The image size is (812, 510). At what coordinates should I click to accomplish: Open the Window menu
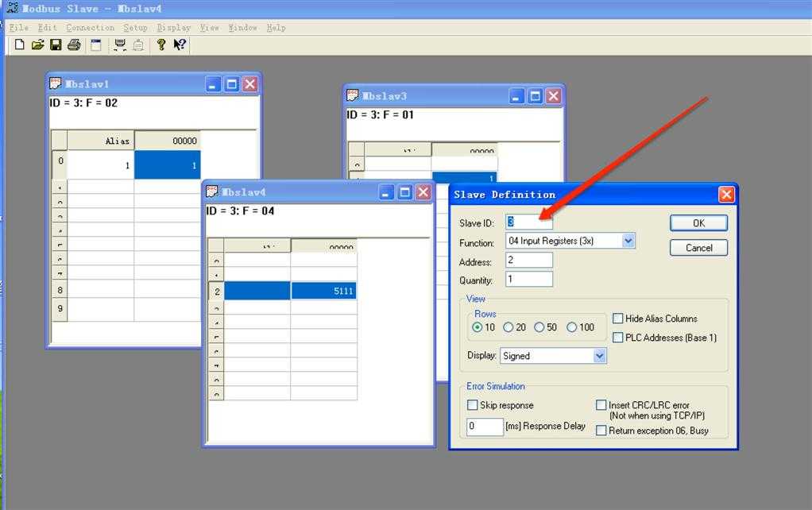(x=243, y=28)
